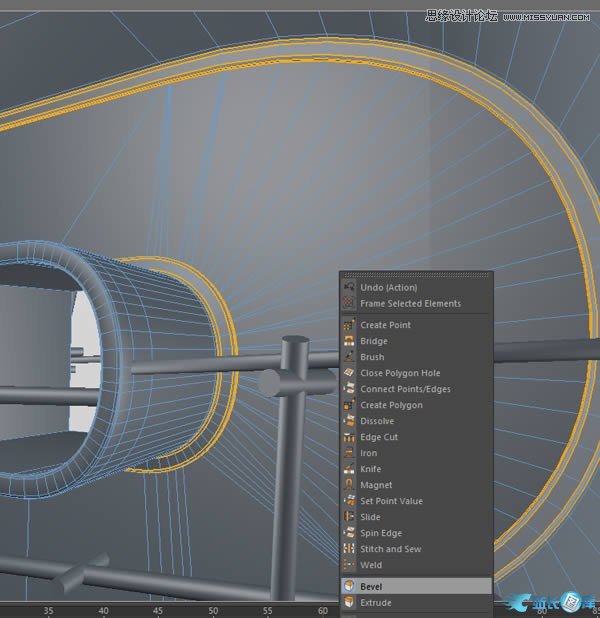Click Create Polygon in the context menu
This screenshot has height=618, width=600.
[x=391, y=405]
